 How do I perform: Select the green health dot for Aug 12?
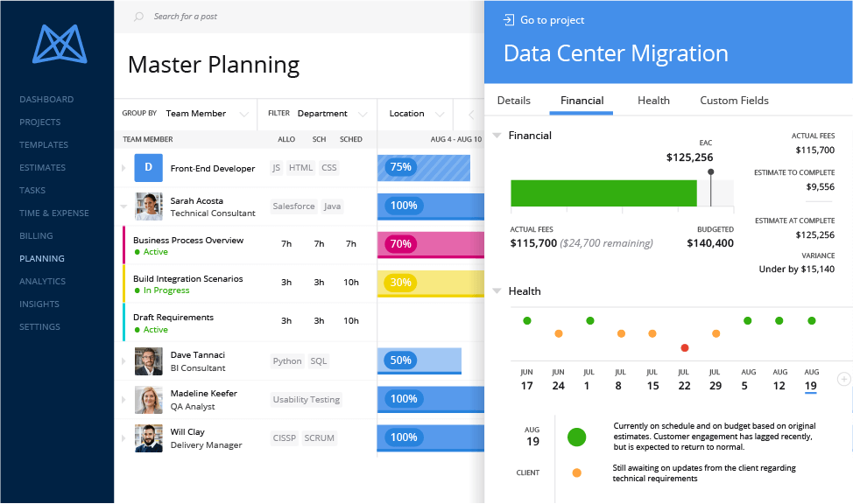(779, 321)
